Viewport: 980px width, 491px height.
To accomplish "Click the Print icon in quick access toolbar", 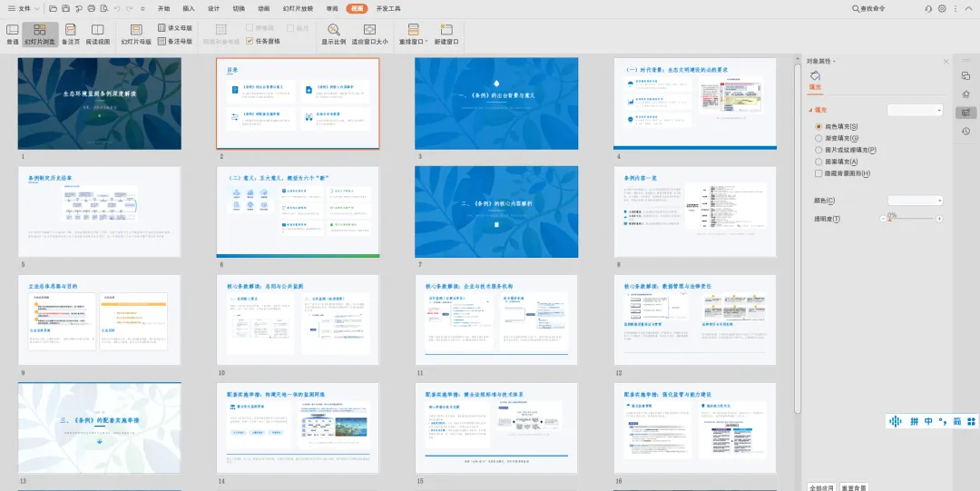I will 92,9.
